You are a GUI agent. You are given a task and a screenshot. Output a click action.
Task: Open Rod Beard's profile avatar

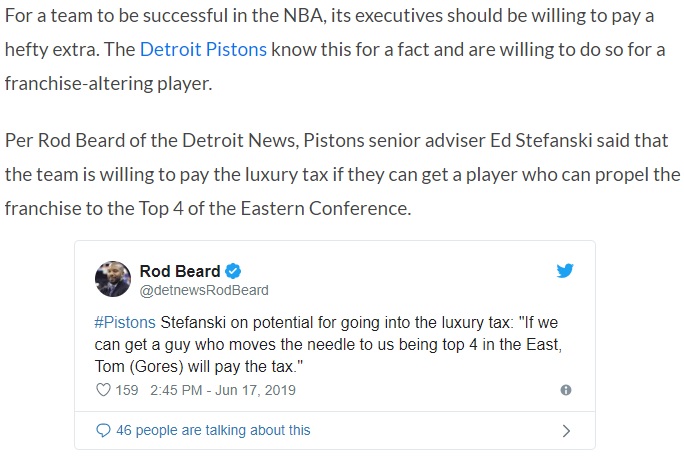(x=113, y=279)
